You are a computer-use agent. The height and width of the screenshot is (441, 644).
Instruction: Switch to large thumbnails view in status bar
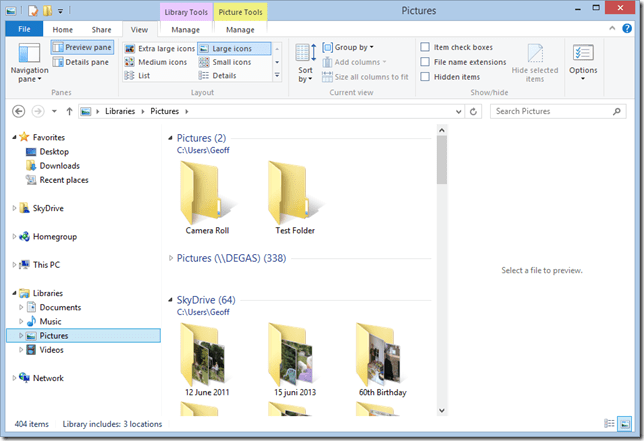(625, 423)
